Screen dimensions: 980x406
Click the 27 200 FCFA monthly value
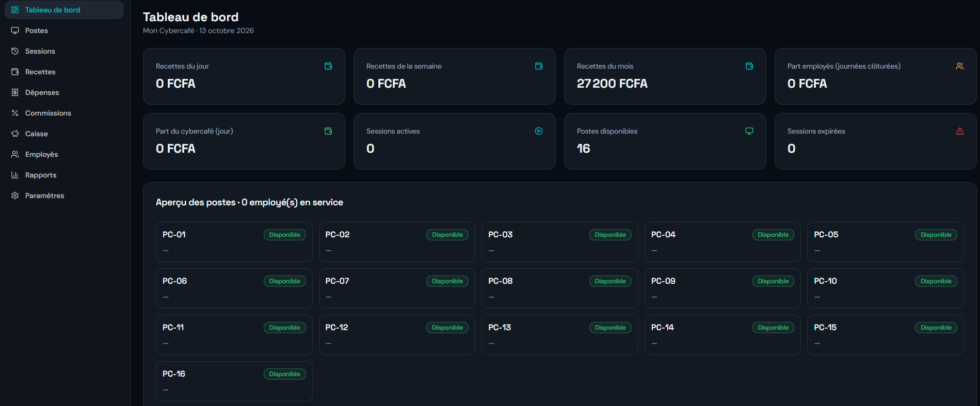click(612, 84)
